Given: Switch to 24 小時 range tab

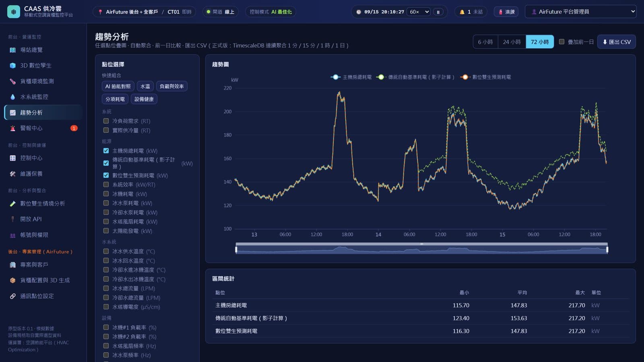Looking at the screenshot, I should coord(512,42).
